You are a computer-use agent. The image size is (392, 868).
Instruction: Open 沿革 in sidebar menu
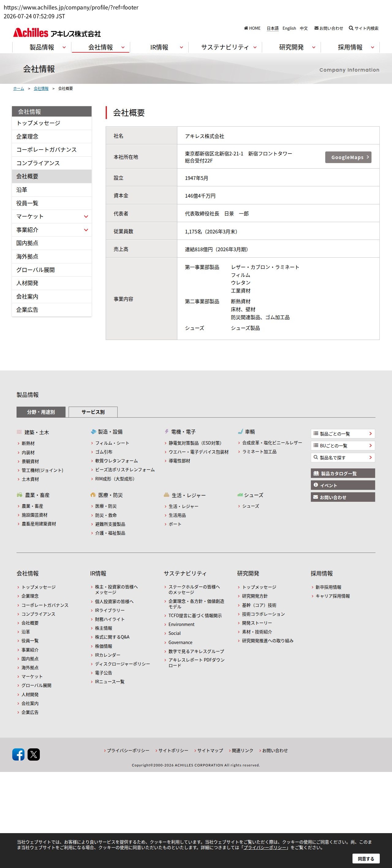[x=52, y=190]
